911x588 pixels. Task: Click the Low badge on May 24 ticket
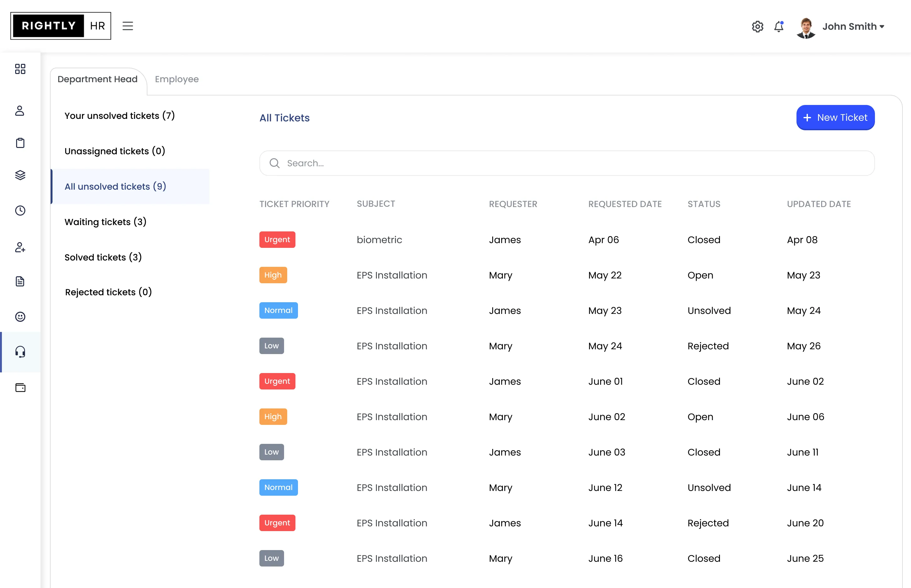pyautogui.click(x=272, y=346)
